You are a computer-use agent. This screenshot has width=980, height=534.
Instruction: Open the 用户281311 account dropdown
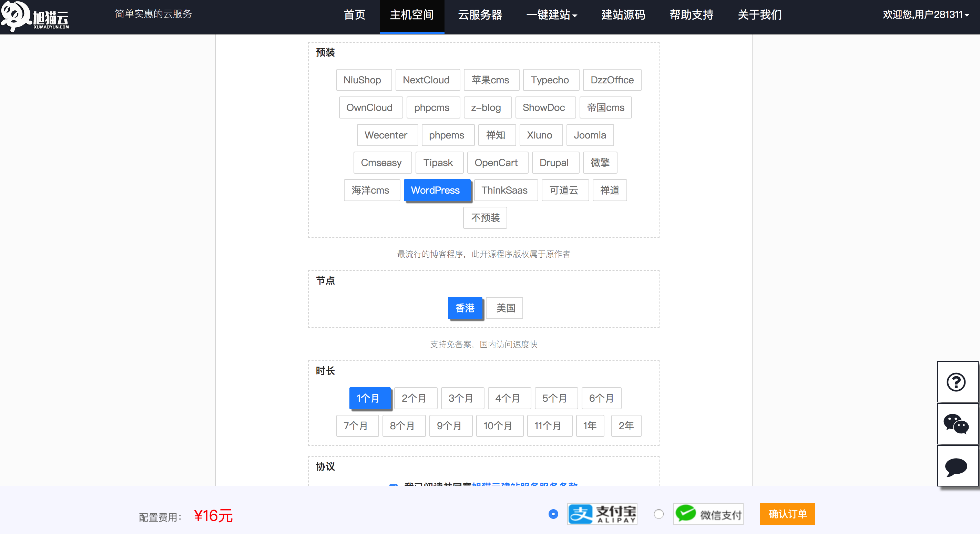click(x=925, y=14)
